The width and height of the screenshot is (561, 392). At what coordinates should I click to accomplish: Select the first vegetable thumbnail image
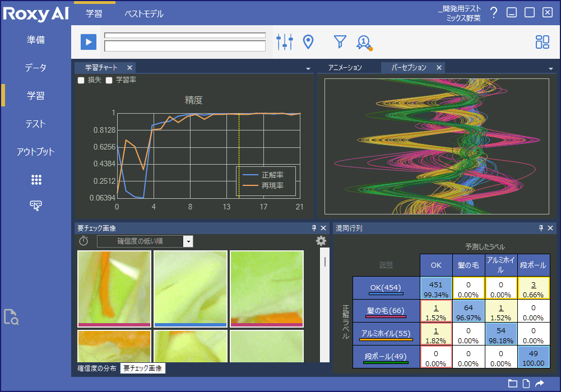tap(114, 286)
